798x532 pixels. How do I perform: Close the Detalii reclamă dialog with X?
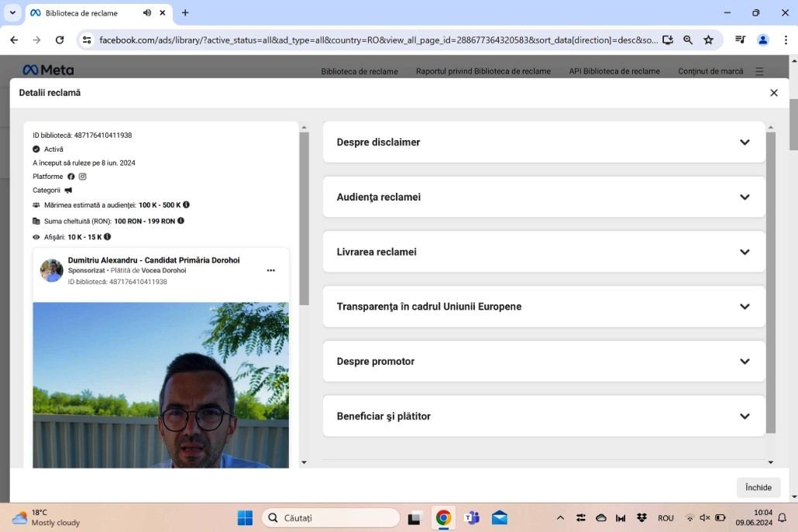[773, 93]
